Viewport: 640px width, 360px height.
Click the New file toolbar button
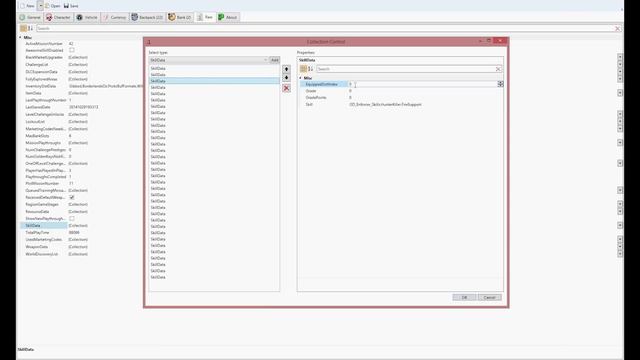[28, 6]
